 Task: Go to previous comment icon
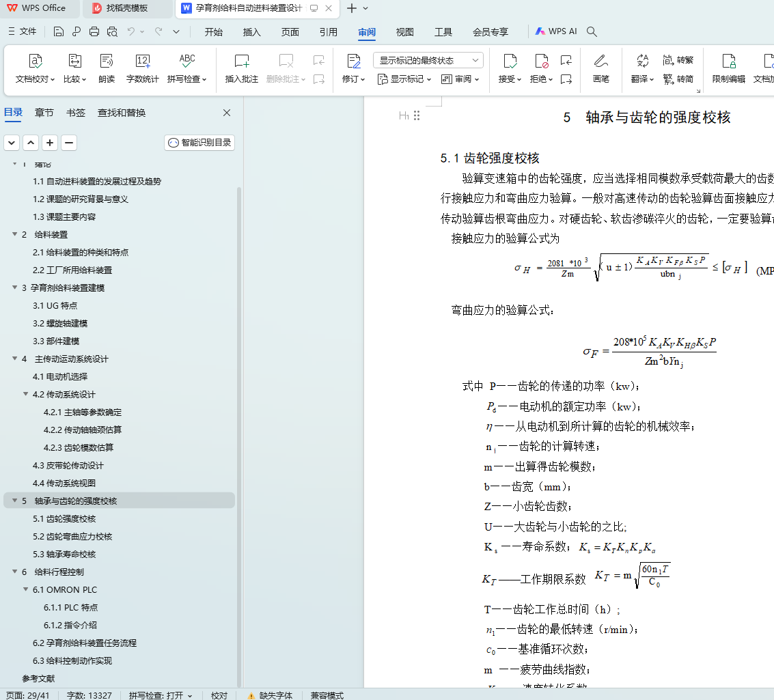pyautogui.click(x=319, y=60)
